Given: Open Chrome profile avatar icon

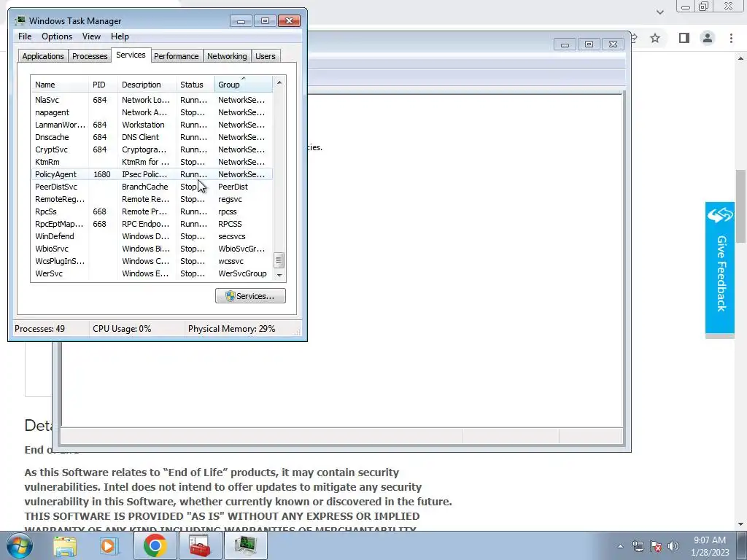Looking at the screenshot, I should (708, 38).
